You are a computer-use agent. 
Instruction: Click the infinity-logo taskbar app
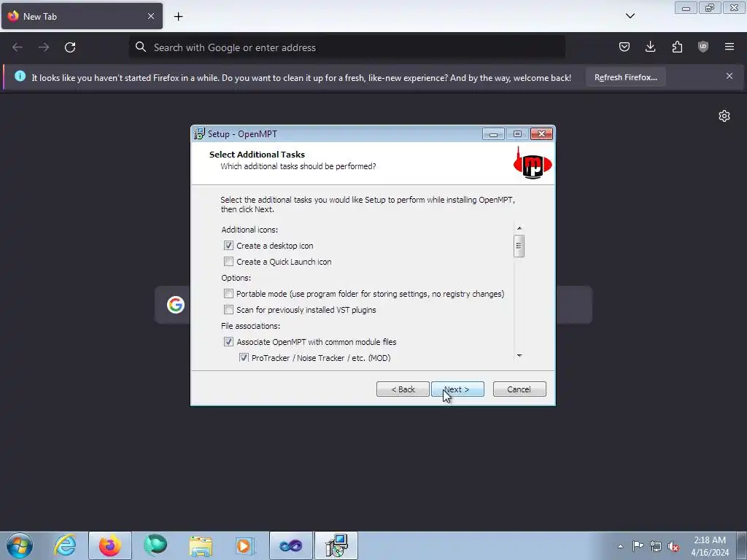click(290, 545)
